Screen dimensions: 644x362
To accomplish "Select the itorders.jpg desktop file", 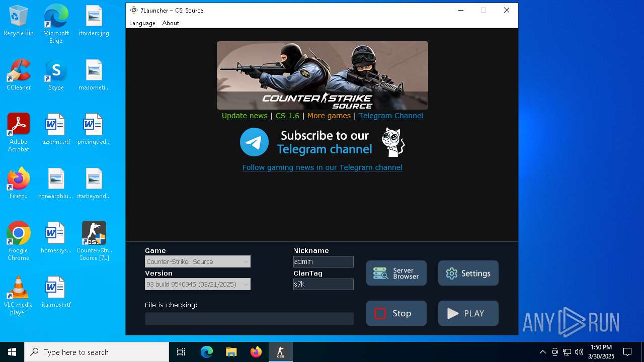I will (94, 21).
